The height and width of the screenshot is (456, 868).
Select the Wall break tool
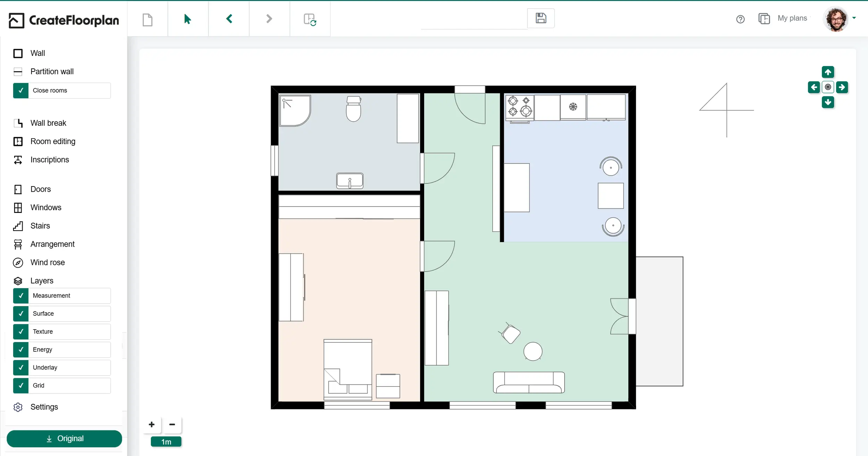coord(48,123)
